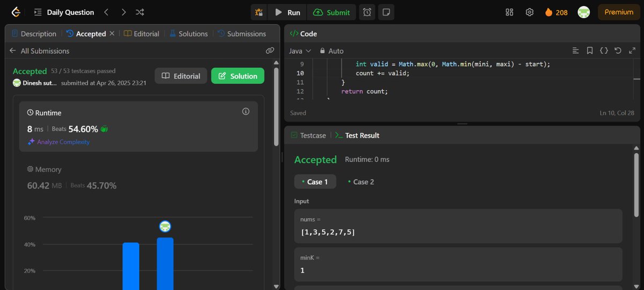Click the Daily Question title
644x290 pixels.
tap(70, 12)
